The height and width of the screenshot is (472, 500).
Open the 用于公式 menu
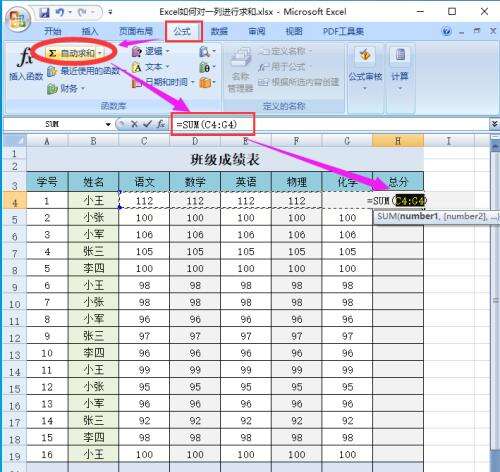coord(285,67)
